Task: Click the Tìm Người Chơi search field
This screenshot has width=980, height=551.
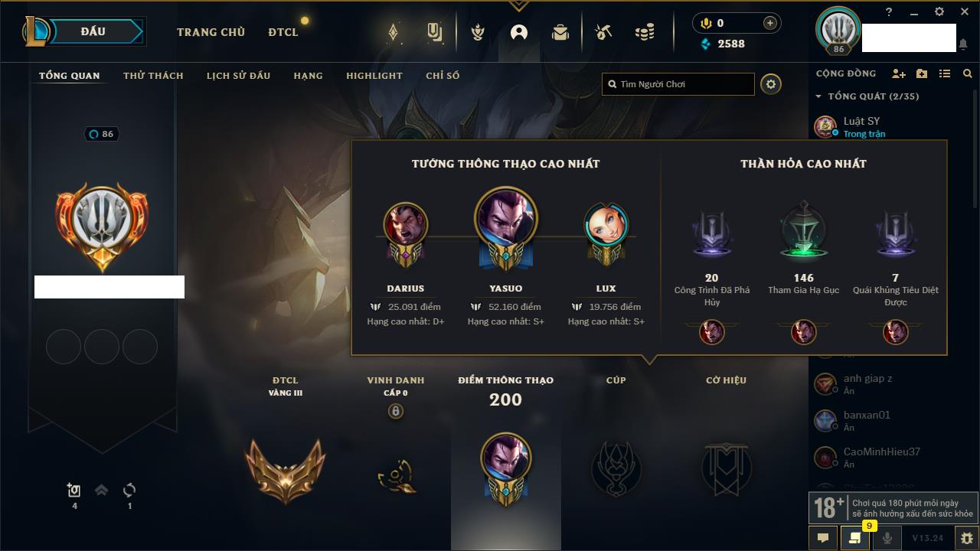Action: click(678, 84)
